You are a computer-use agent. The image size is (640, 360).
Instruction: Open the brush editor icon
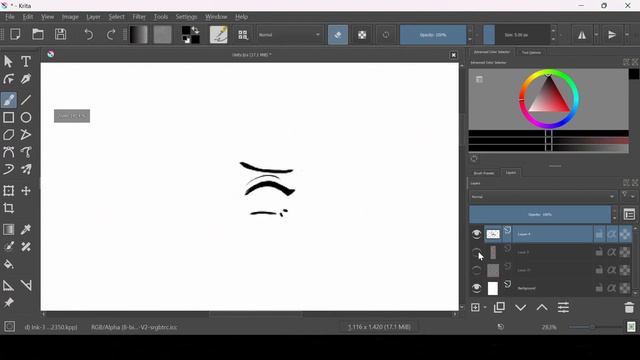pyautogui.click(x=218, y=35)
